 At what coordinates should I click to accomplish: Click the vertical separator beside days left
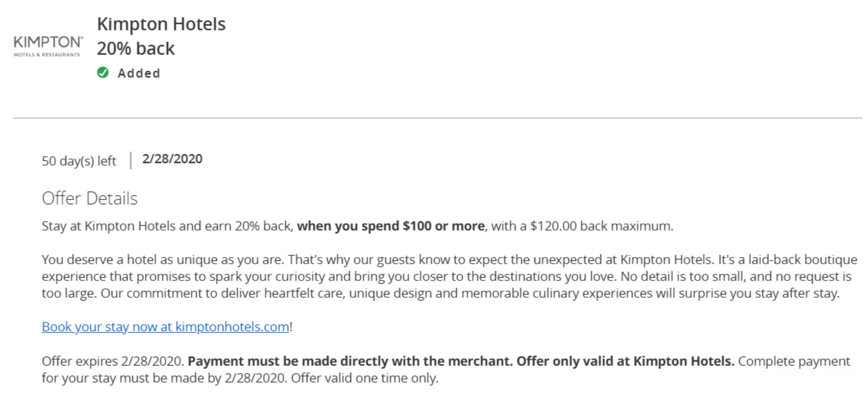[130, 160]
